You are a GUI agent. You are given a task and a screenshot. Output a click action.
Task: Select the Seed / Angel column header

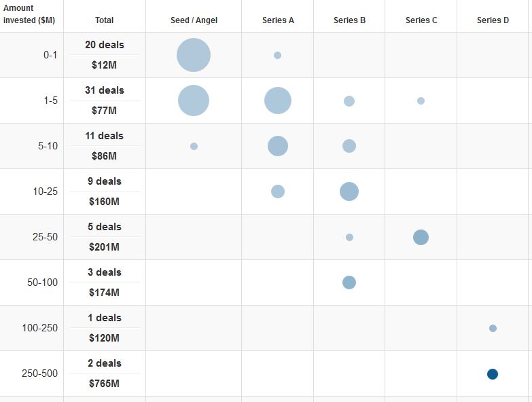tap(194, 20)
